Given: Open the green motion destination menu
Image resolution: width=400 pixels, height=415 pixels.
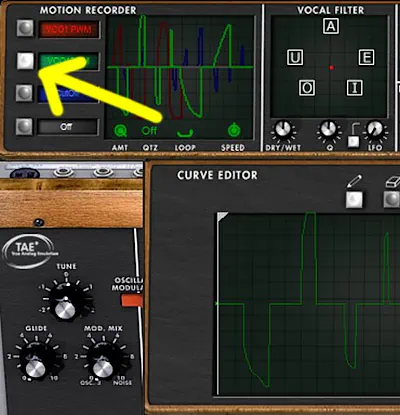Looking at the screenshot, I should pyautogui.click(x=69, y=61).
